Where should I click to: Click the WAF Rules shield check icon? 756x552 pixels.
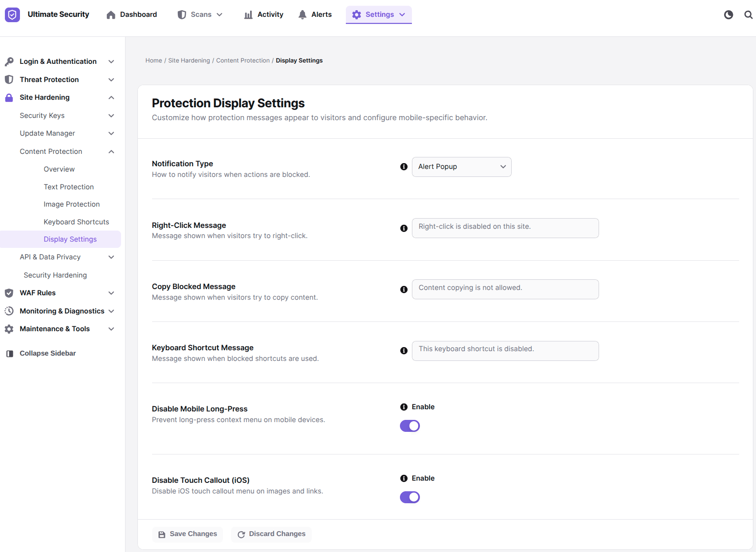point(9,293)
